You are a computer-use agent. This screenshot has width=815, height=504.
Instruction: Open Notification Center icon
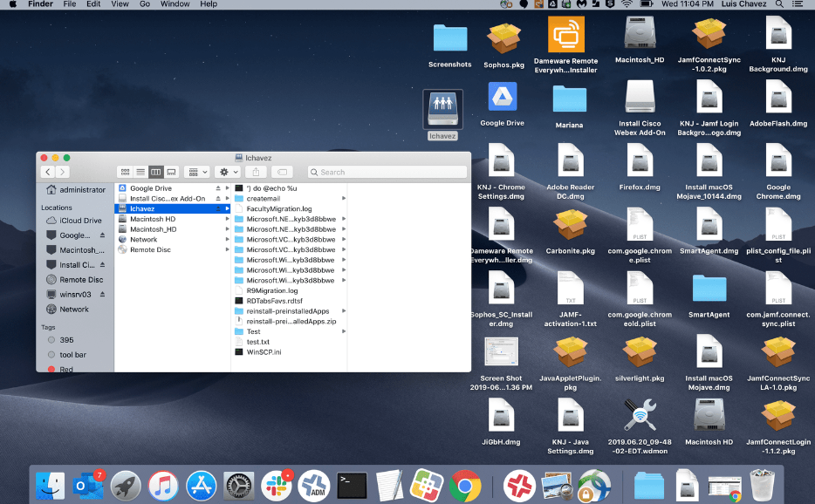pyautogui.click(x=798, y=4)
